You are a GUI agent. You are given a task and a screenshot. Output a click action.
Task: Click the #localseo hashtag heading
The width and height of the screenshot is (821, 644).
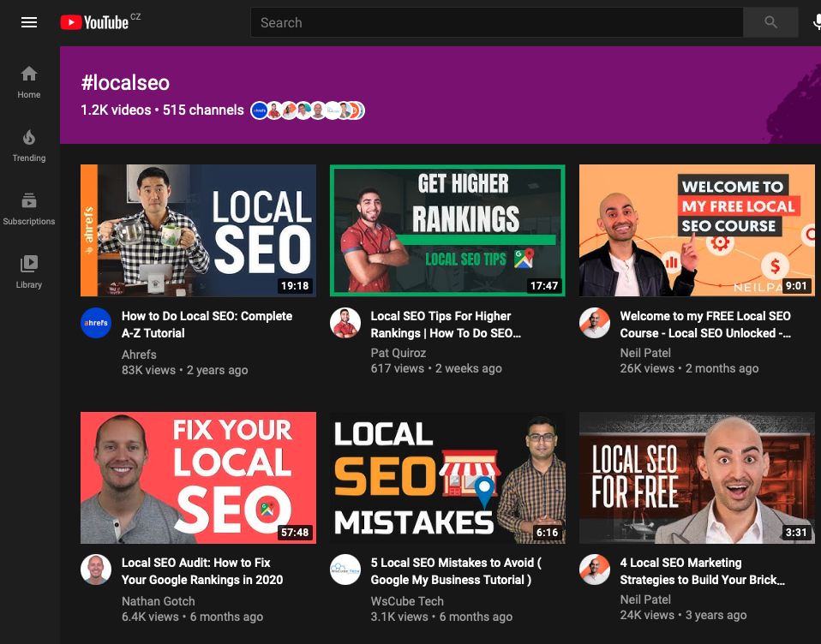tap(125, 83)
